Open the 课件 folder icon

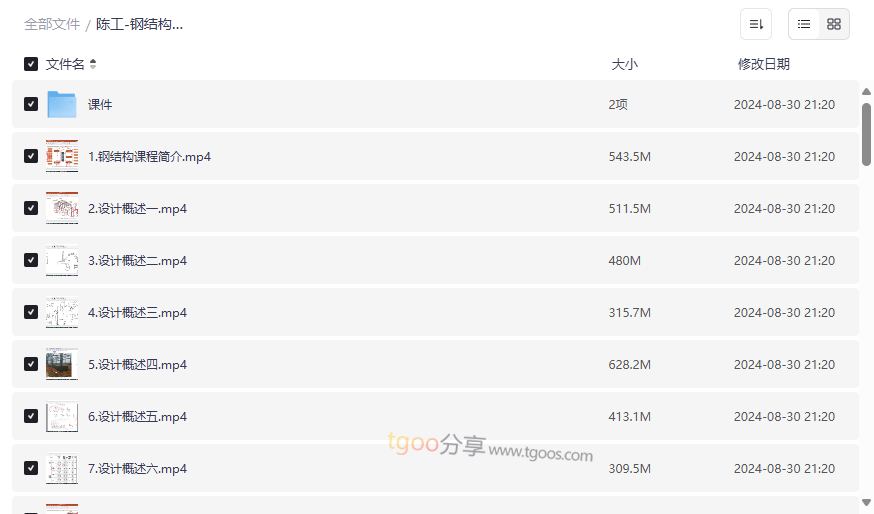62,104
